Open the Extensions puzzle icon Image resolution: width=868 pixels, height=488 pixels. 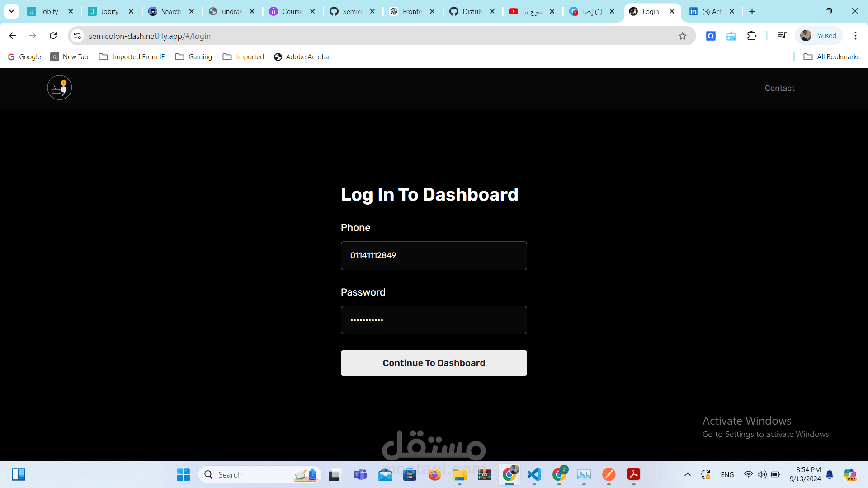(751, 36)
